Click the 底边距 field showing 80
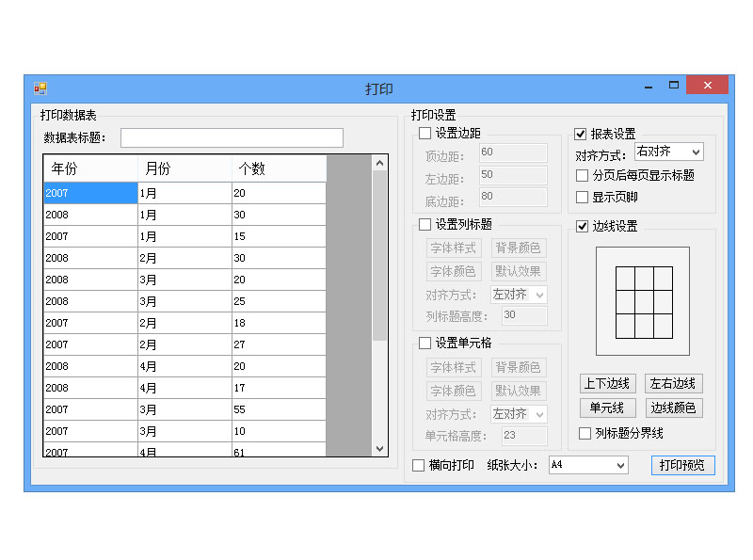Viewport: 753px width, 560px height. (x=513, y=197)
